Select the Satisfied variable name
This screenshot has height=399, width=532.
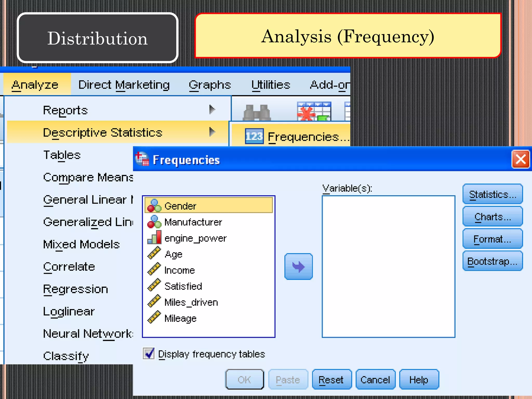click(x=183, y=286)
